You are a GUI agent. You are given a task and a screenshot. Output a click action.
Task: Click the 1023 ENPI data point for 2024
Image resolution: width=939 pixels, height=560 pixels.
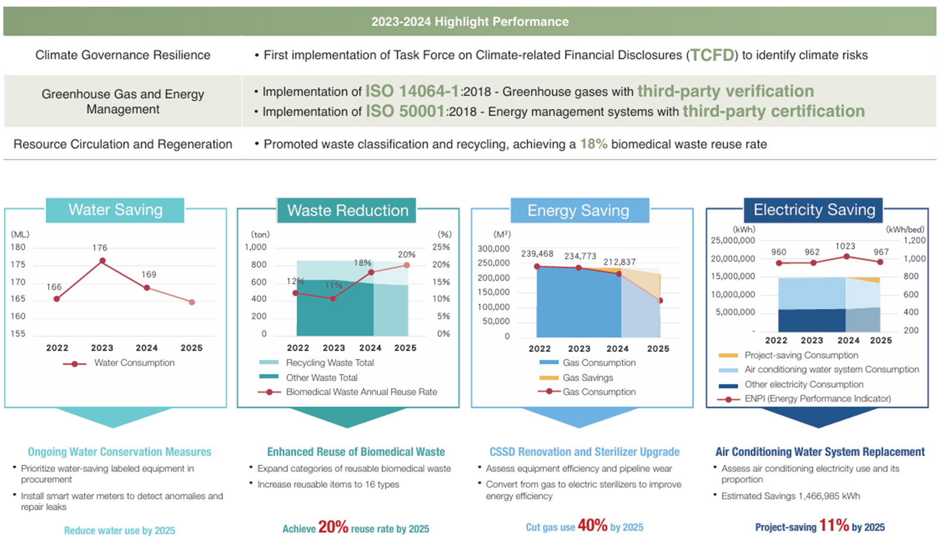click(846, 257)
